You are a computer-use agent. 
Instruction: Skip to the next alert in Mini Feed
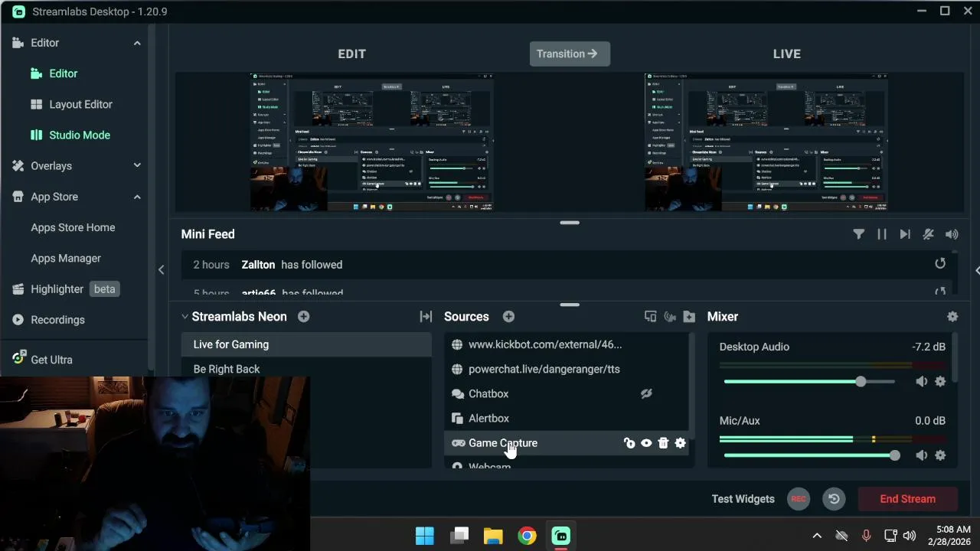[x=905, y=234]
